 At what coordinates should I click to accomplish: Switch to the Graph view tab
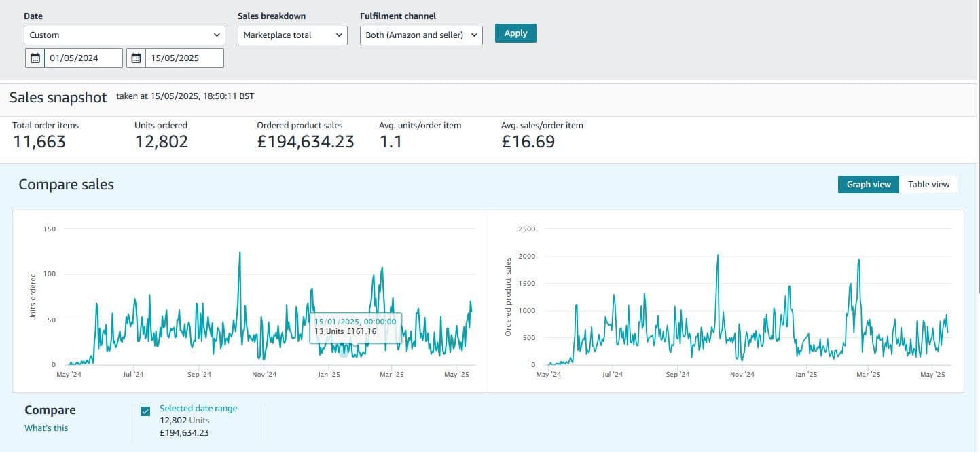coord(868,185)
